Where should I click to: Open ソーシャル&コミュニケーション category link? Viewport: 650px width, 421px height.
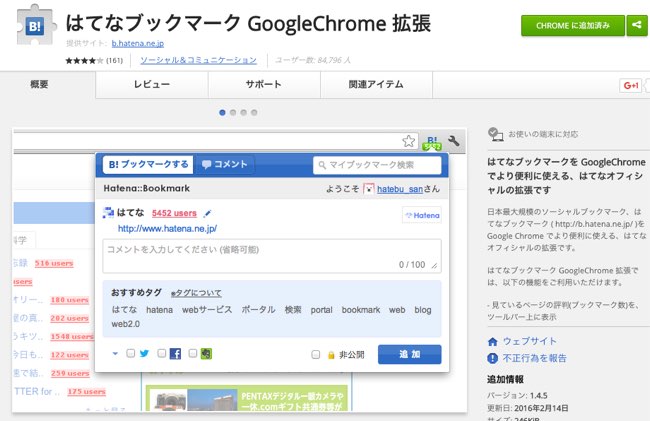tap(198, 60)
